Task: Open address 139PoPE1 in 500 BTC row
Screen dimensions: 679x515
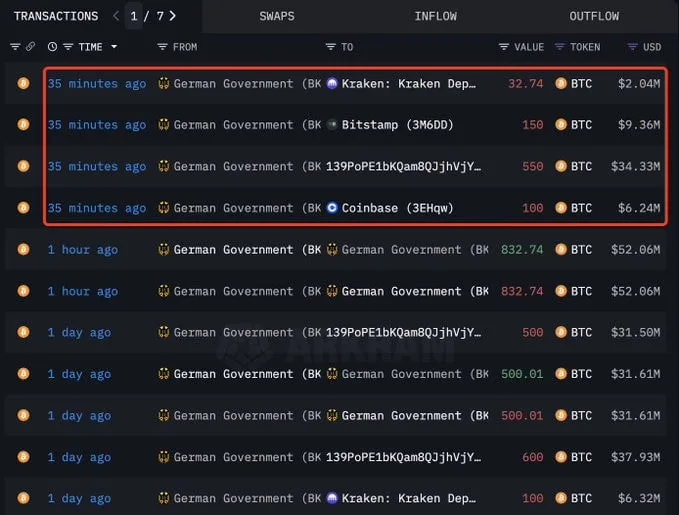Action: point(403,333)
